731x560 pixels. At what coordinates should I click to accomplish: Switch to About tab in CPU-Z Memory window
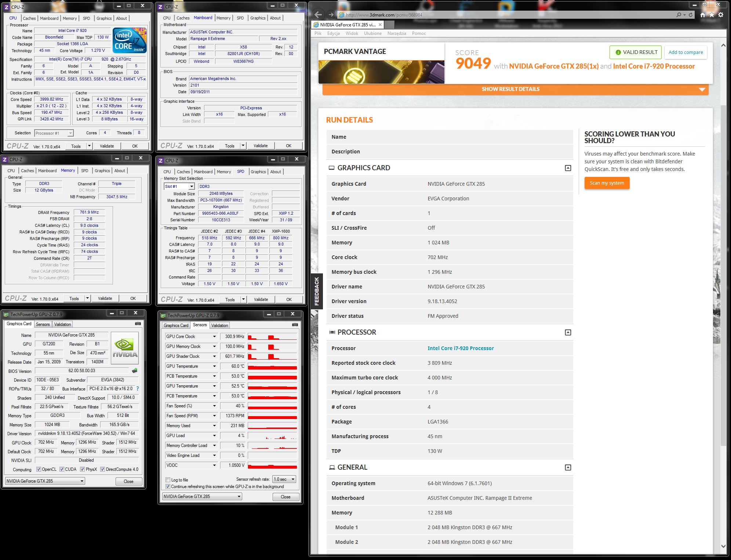click(x=120, y=171)
